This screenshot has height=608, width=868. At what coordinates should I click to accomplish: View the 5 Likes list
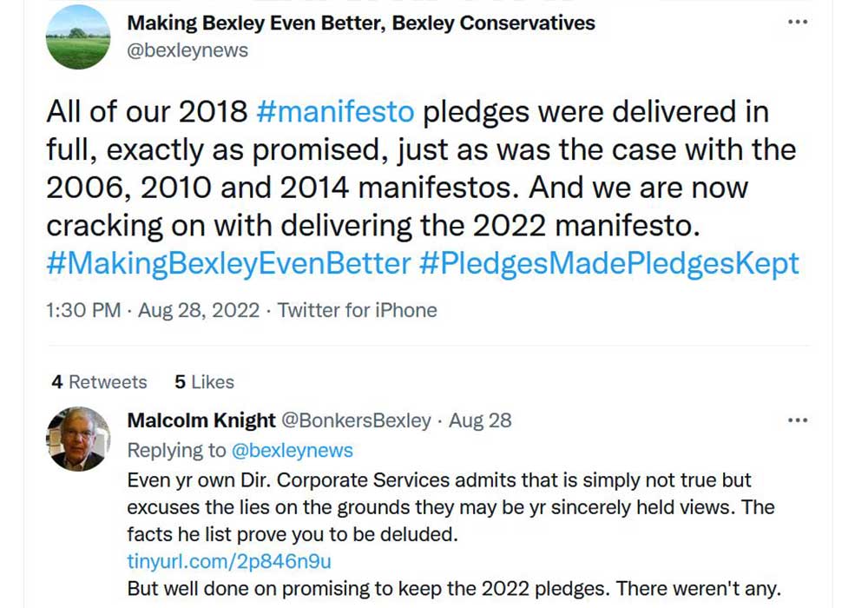(x=204, y=382)
